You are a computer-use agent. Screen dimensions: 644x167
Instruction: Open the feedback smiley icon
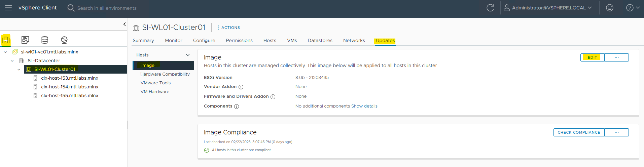pyautogui.click(x=610, y=8)
